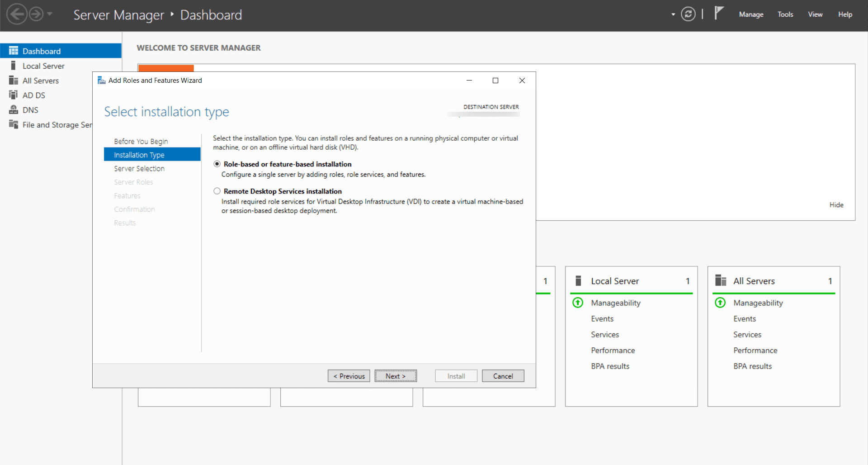Viewport: 868px width, 465px height.
Task: Click Local Server Manageability status icon
Action: click(x=578, y=303)
